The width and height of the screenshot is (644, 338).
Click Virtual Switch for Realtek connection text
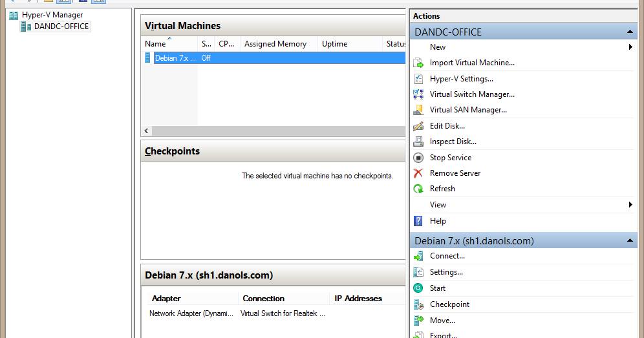coord(283,313)
